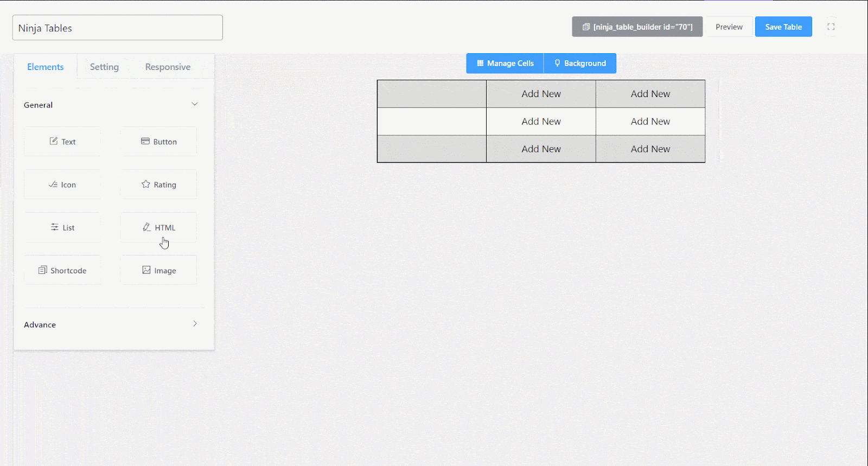This screenshot has width=868, height=466.
Task: Select first row third column Add New cell
Action: (650, 94)
